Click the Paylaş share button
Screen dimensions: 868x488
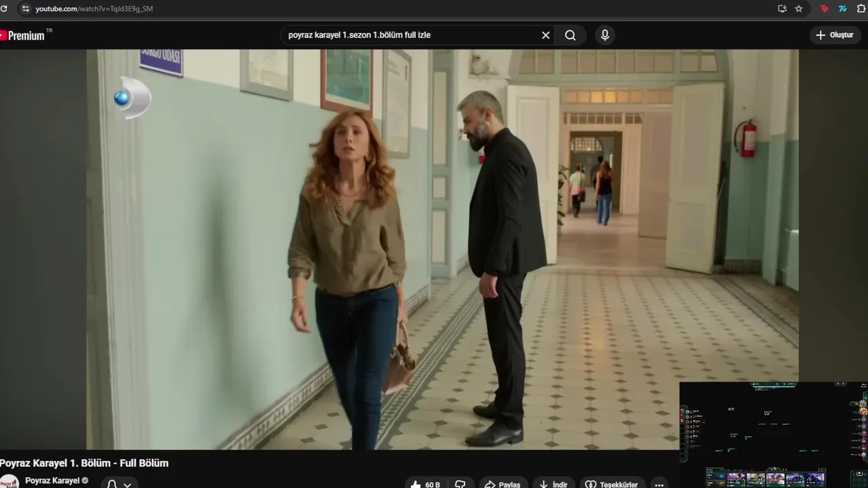point(502,484)
